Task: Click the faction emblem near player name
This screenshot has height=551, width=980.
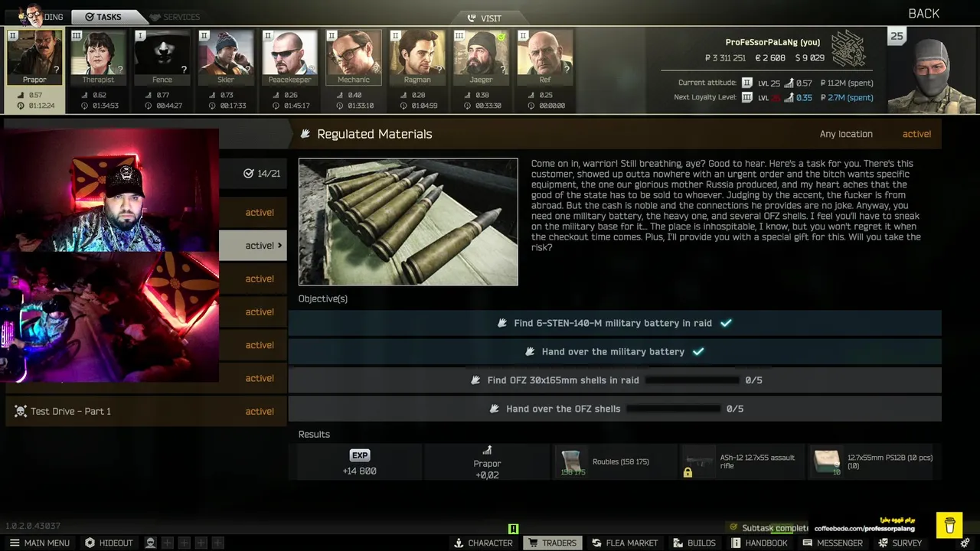Action: (x=848, y=49)
